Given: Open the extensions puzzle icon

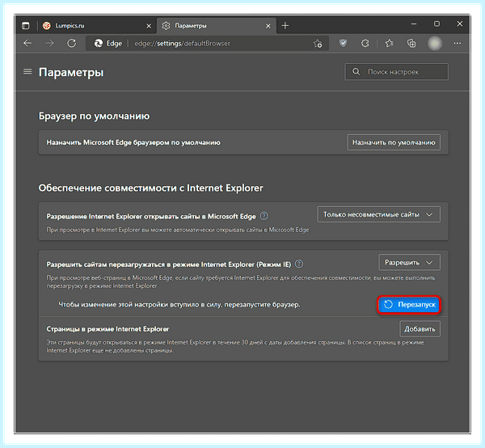Looking at the screenshot, I should 365,44.
